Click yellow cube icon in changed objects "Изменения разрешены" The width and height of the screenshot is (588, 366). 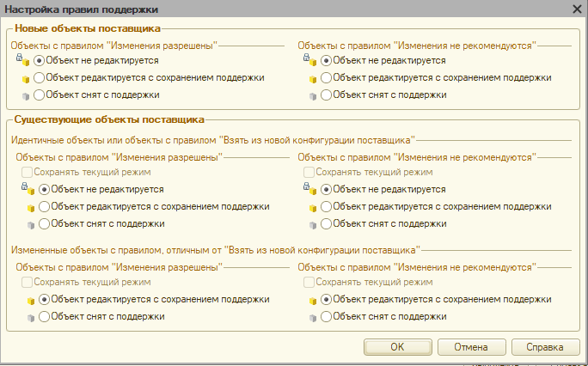pyautogui.click(x=31, y=302)
